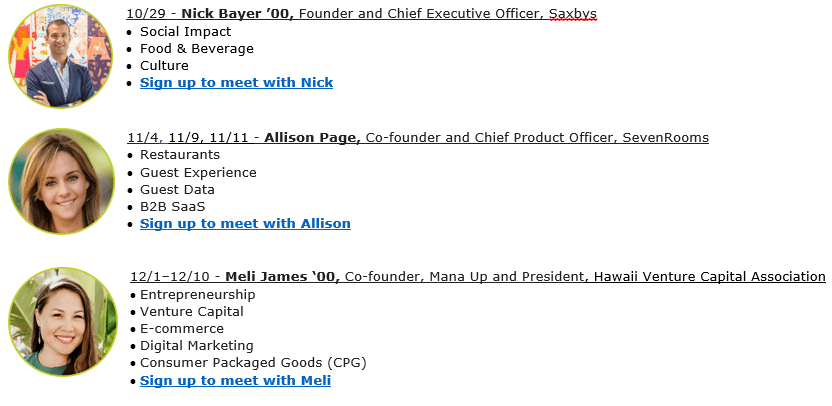Click the "B2B SaaS" bullet item
832x406 pixels.
[x=172, y=206]
